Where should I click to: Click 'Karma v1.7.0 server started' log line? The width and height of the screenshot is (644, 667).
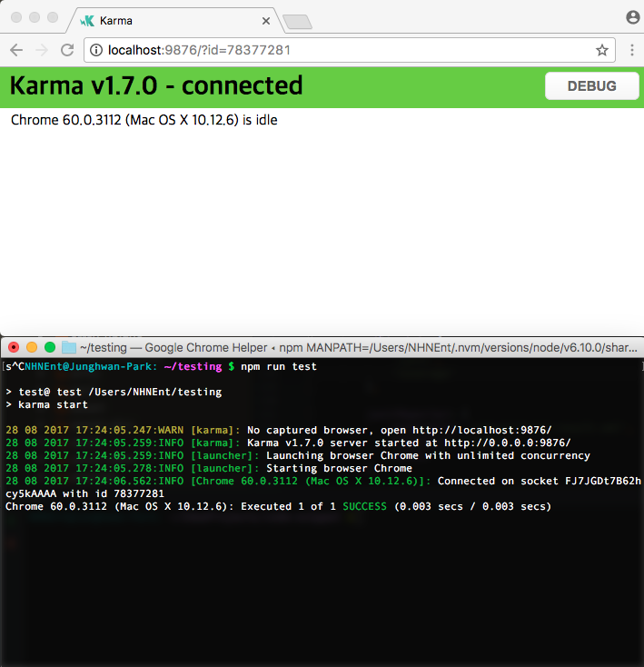coord(288,443)
